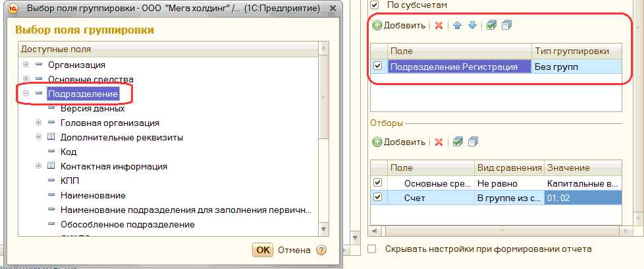Select Контактная информация field
The image size is (644, 269).
[114, 167]
